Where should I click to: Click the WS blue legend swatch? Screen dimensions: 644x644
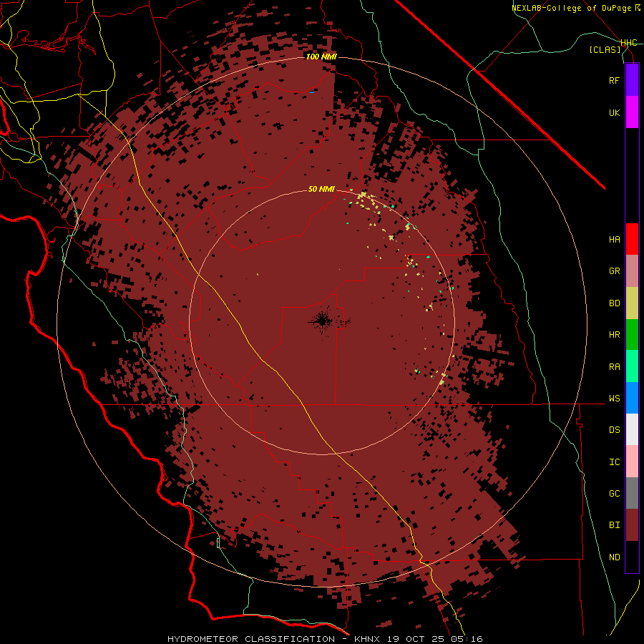pos(632,398)
